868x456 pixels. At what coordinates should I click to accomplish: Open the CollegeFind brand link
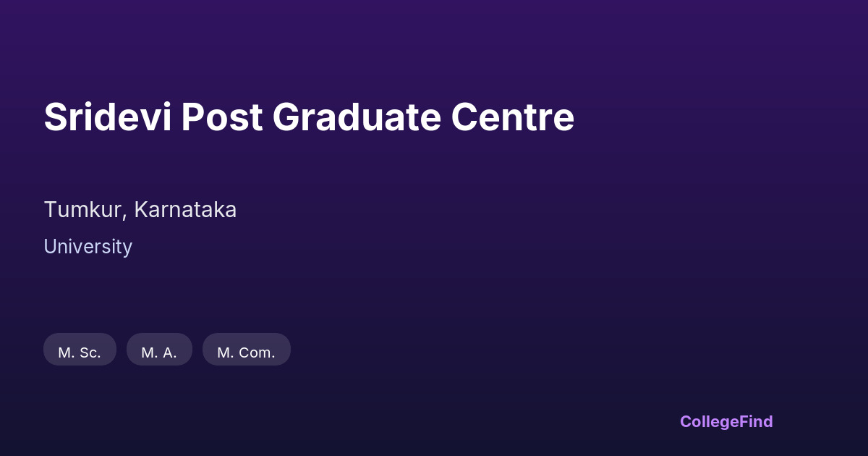(x=726, y=421)
